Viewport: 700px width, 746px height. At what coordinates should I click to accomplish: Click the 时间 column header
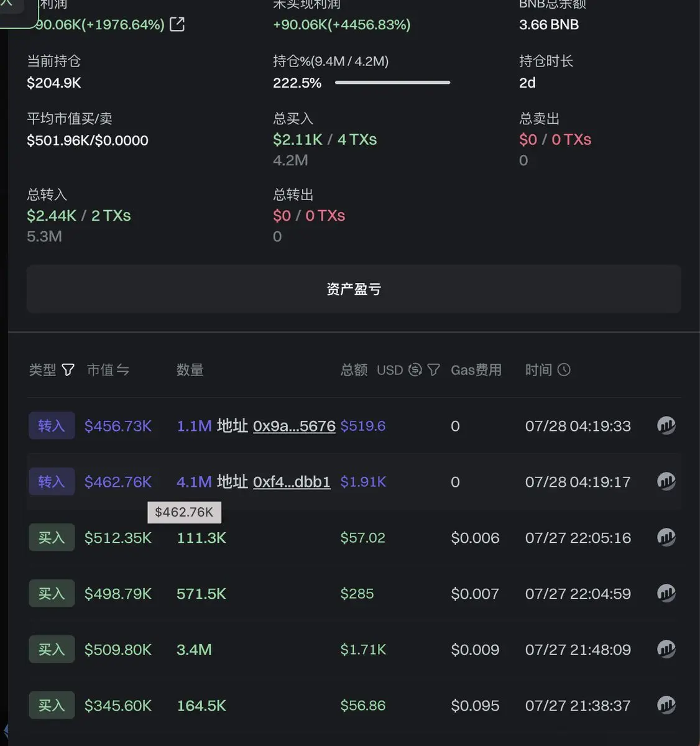click(538, 370)
